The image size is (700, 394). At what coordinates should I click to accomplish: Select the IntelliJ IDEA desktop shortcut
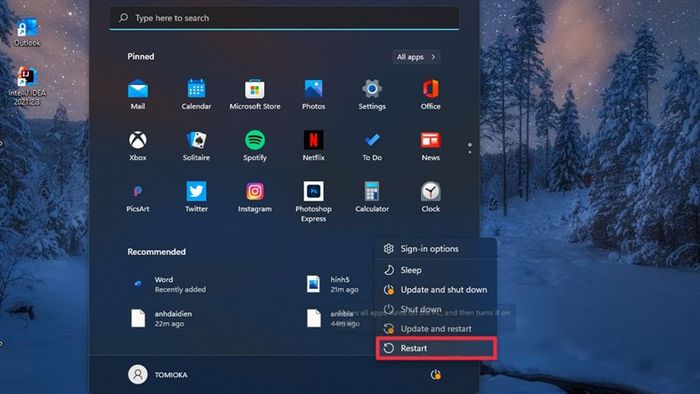27,86
